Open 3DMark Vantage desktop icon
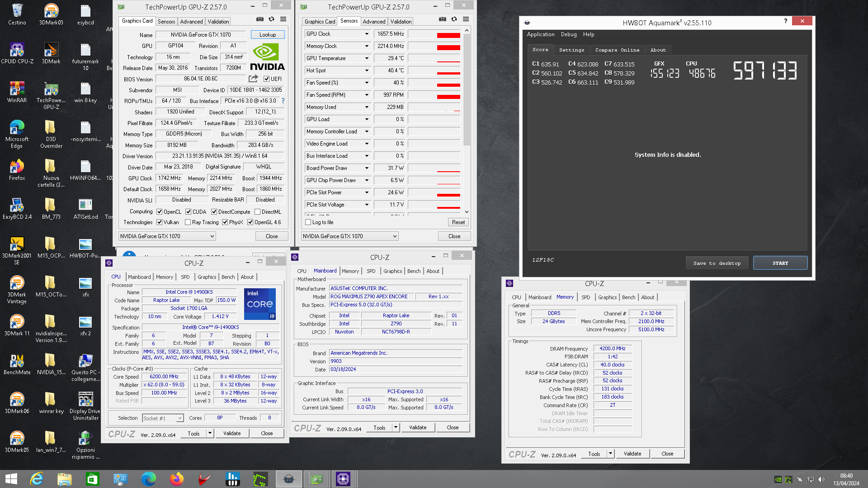The image size is (868, 488). pyautogui.click(x=17, y=289)
